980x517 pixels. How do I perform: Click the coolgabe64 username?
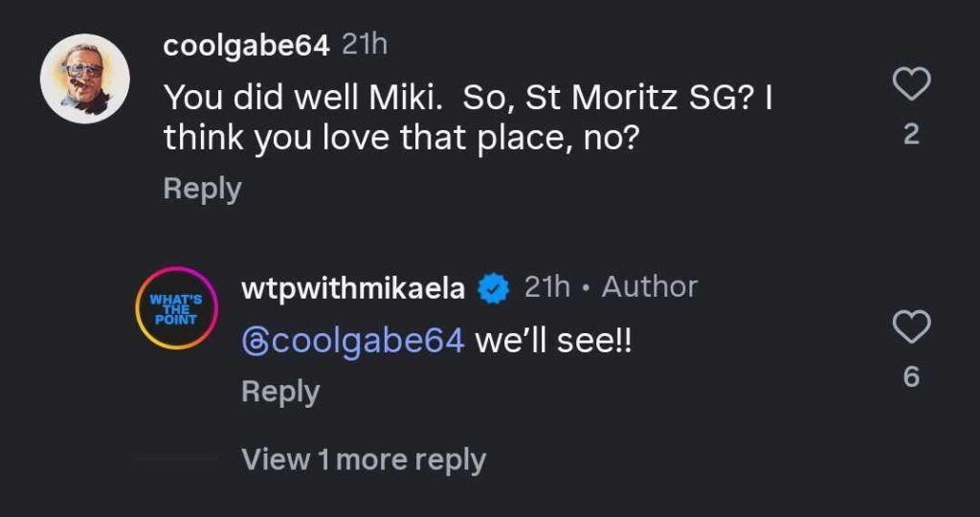[246, 44]
